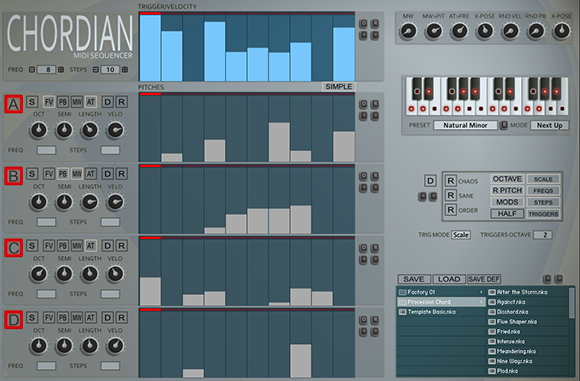Click the D default button in row C
580x381 pixels.
point(107,246)
